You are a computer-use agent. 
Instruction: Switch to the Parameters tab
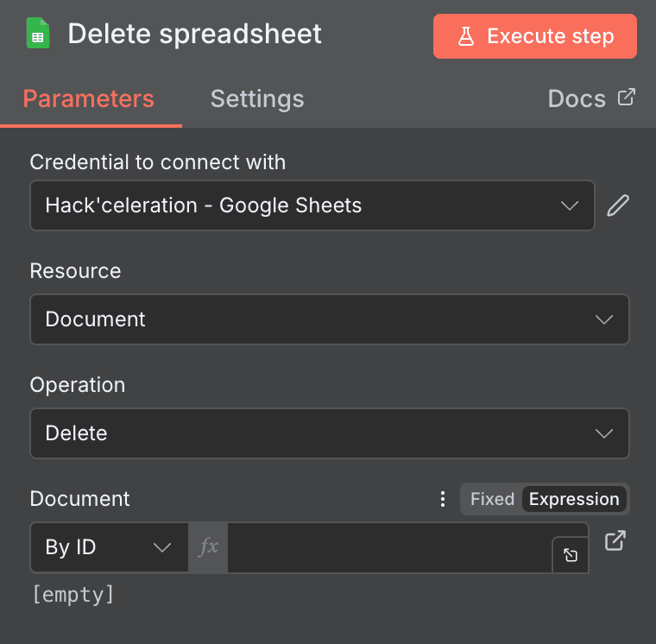coord(89,98)
